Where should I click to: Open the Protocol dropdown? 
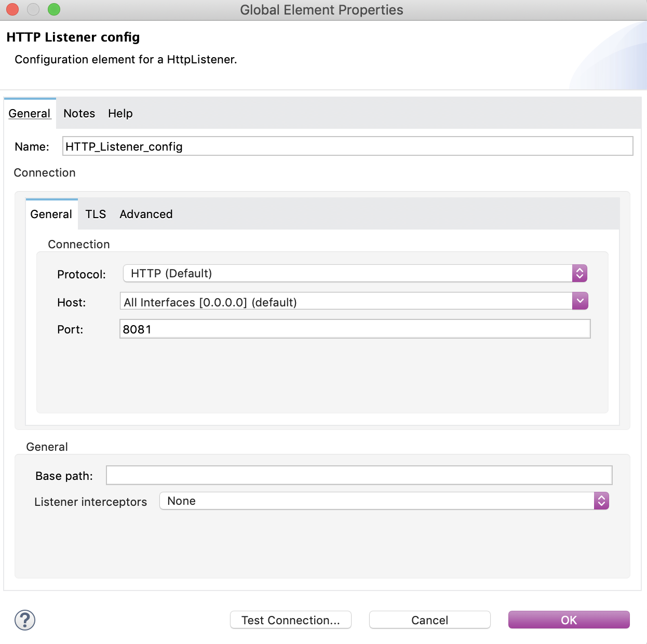[348, 273]
